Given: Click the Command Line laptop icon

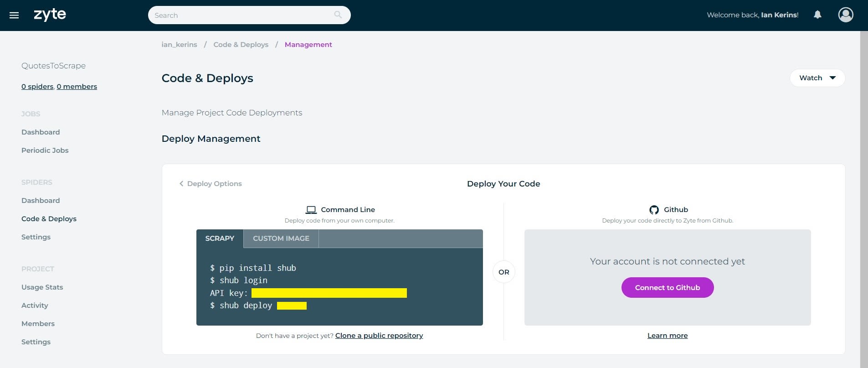Looking at the screenshot, I should tap(311, 210).
